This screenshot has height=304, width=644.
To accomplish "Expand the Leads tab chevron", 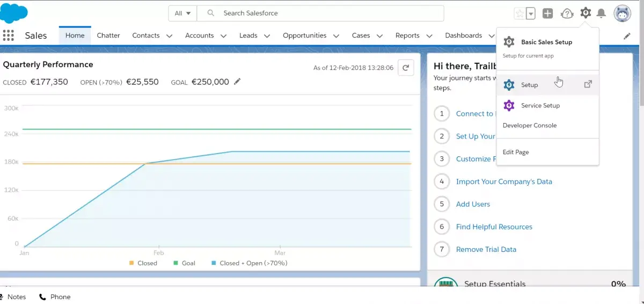I will [267, 36].
